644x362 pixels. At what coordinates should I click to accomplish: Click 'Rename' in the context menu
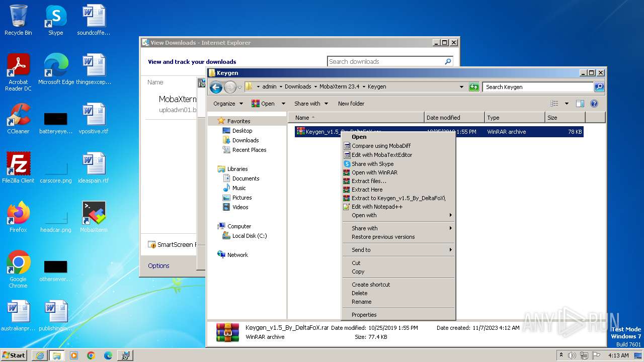pyautogui.click(x=398, y=302)
